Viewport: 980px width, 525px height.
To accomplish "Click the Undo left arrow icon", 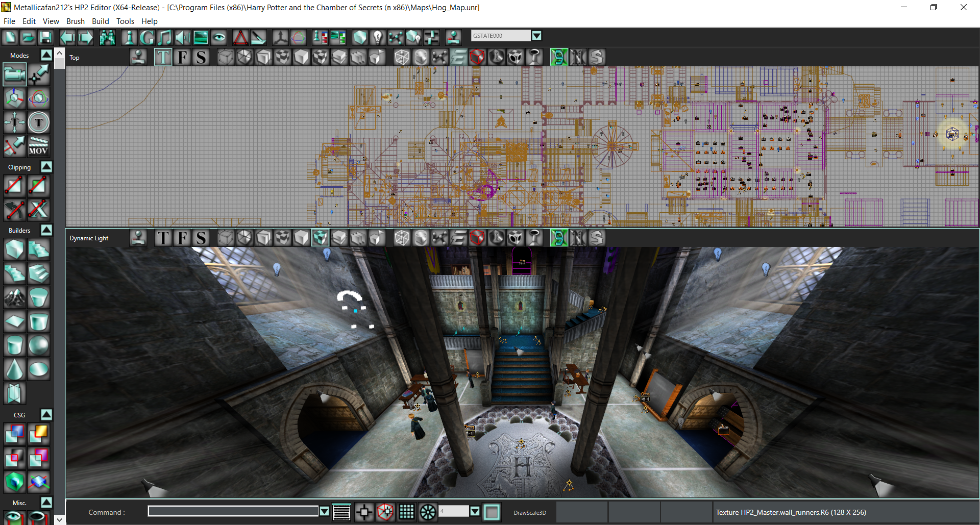I will [x=67, y=37].
